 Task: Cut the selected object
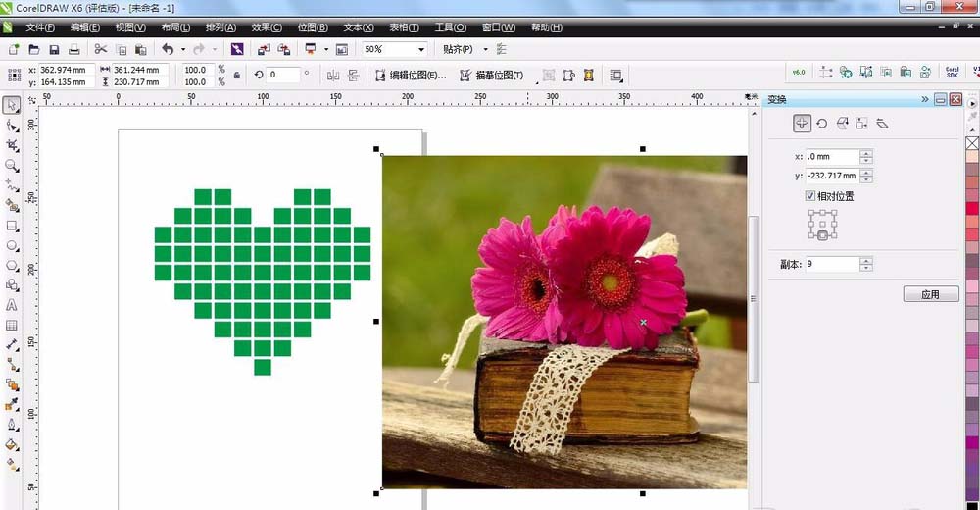tap(101, 49)
